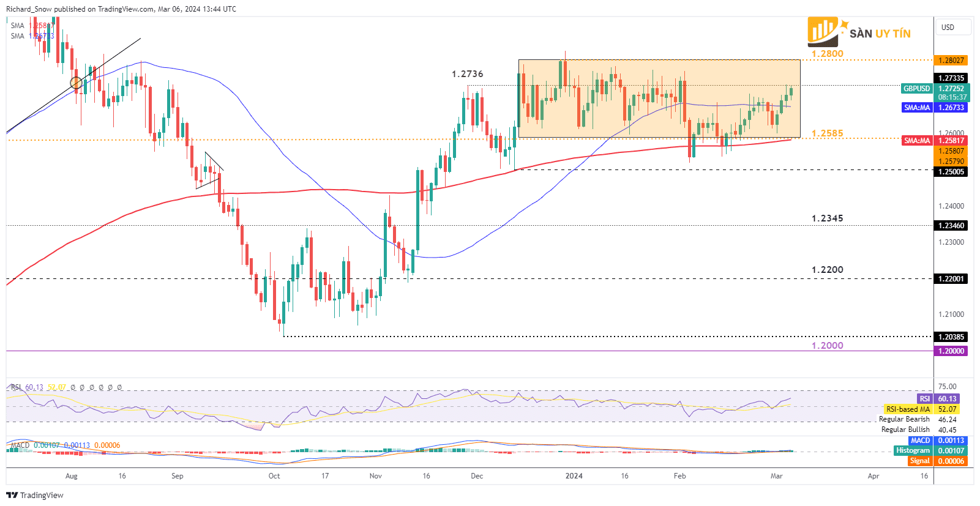Select the RSI-based MA 52.07 label
Screen dimensions: 980x506
[921, 409]
